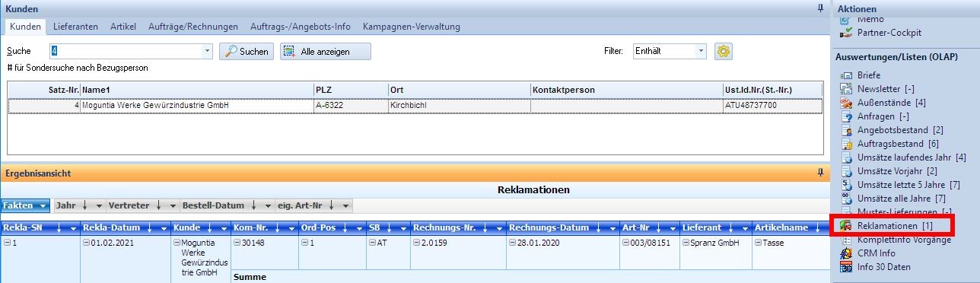Screen dimensions: 980x283
Task: Open the Suche field dropdown arrow
Action: point(208,51)
